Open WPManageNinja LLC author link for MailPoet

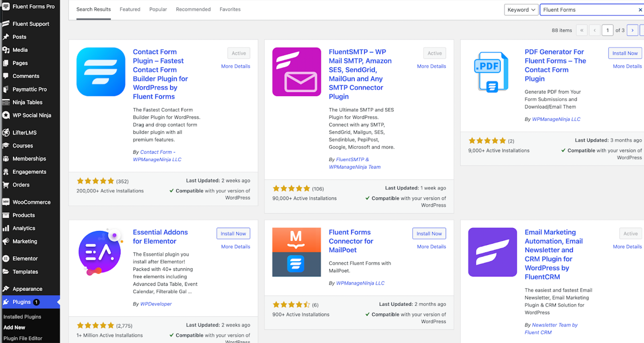[x=360, y=283]
